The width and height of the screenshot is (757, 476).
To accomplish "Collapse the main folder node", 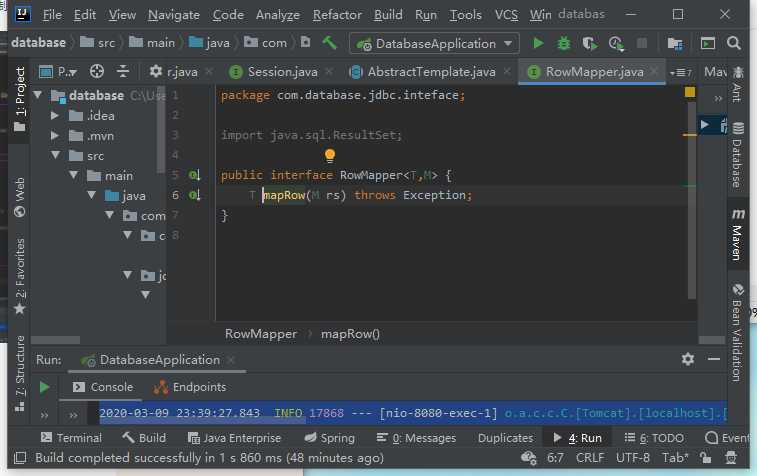I will coord(73,175).
